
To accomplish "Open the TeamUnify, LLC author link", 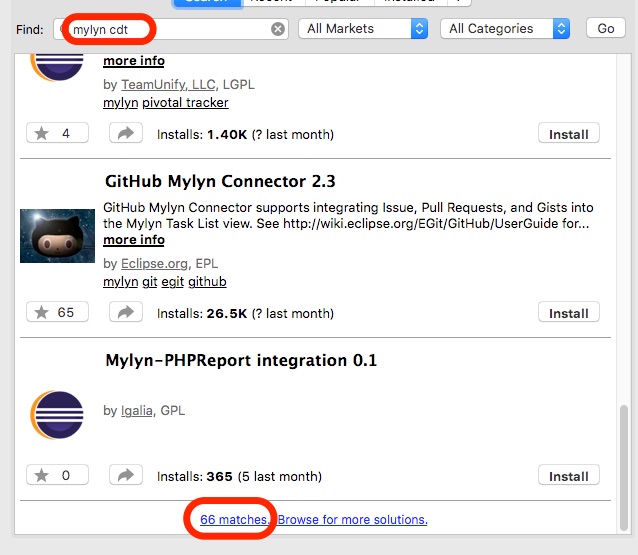I will tap(168, 84).
